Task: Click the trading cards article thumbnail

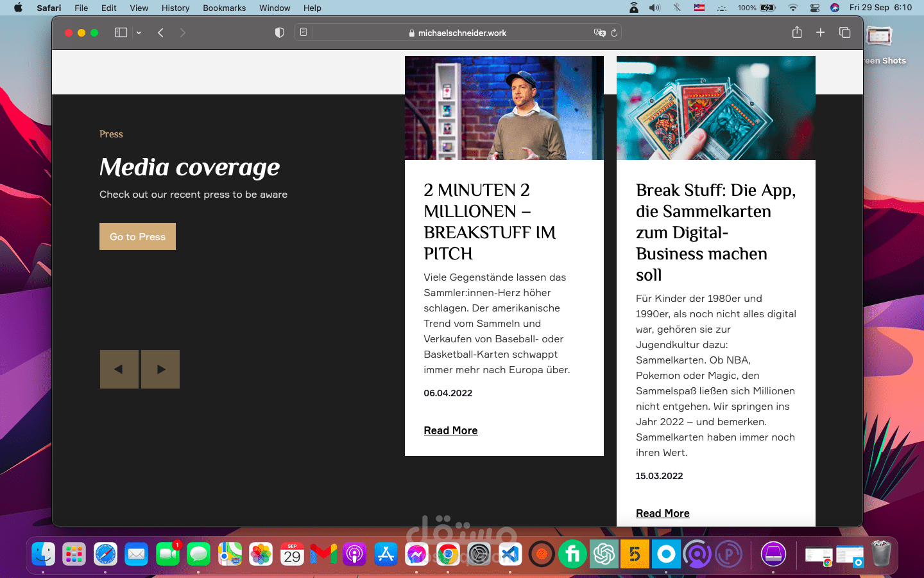Action: (715, 108)
